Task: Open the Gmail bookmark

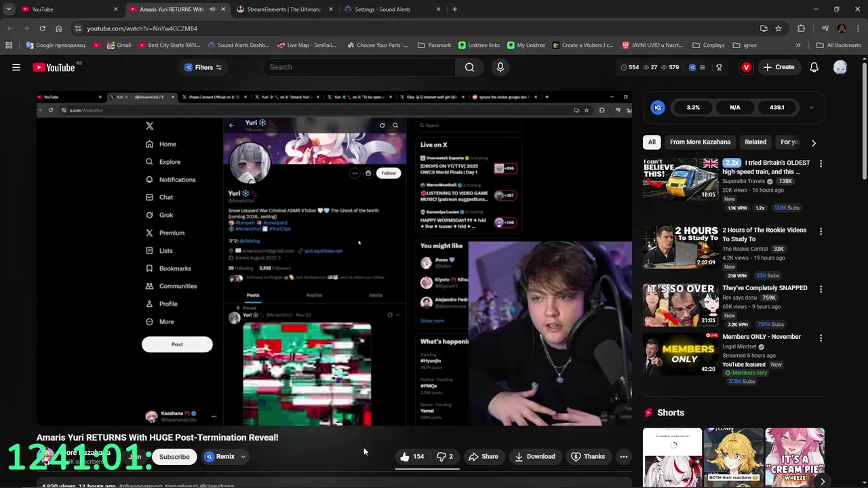Action: (119, 45)
